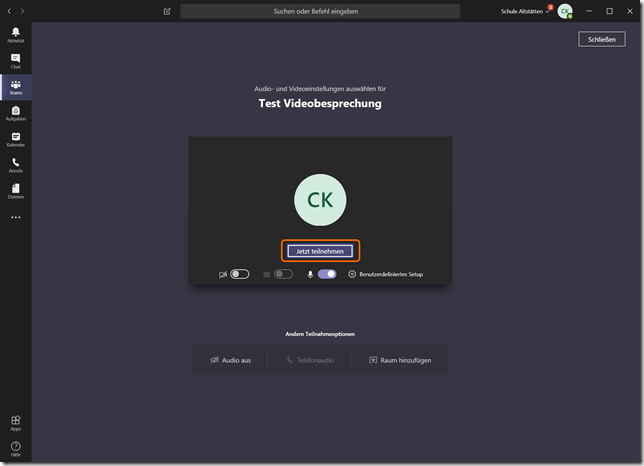The height and width of the screenshot is (466, 644).
Task: Expand more apps via sidebar ellipsis
Action: tap(15, 217)
